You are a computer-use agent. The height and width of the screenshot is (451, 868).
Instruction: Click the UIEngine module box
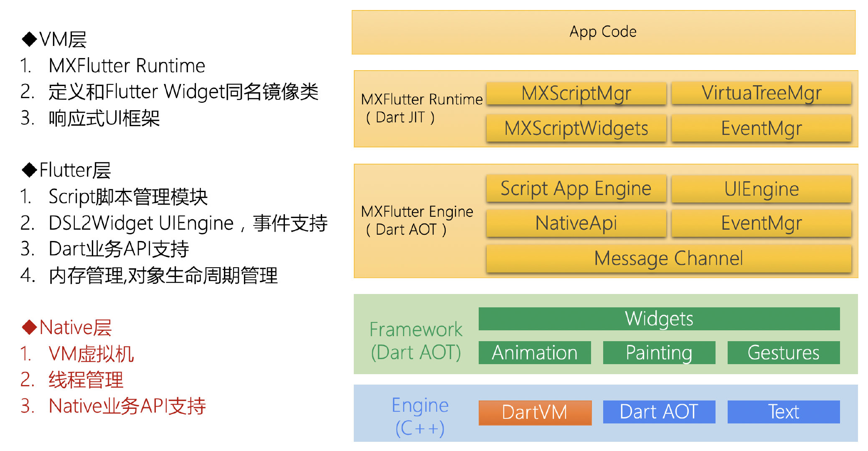tap(761, 189)
